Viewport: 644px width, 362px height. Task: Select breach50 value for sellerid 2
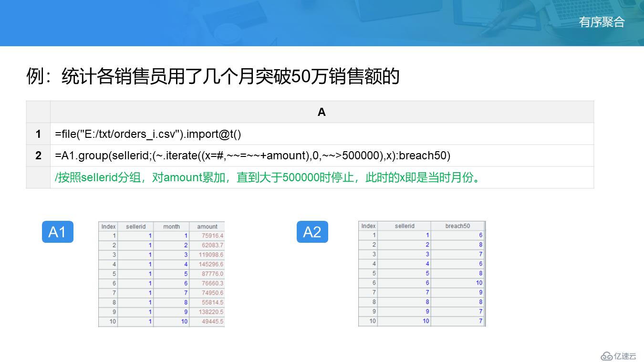(457, 245)
